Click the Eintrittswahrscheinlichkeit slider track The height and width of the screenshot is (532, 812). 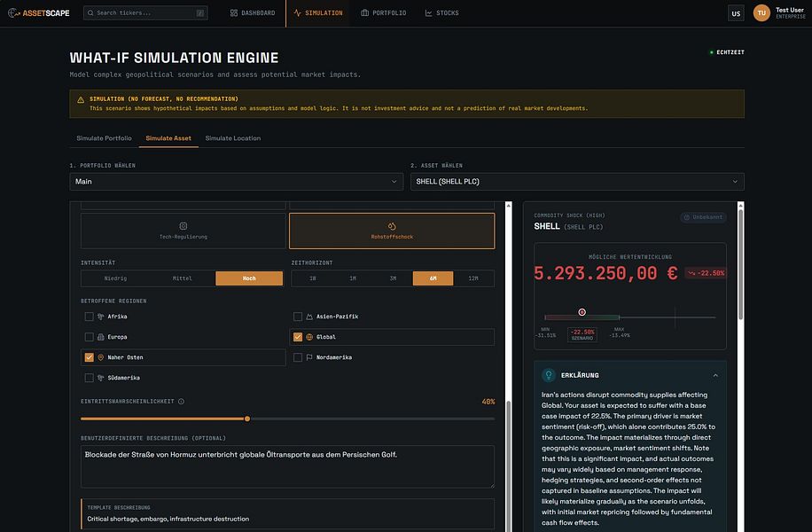pyautogui.click(x=287, y=419)
